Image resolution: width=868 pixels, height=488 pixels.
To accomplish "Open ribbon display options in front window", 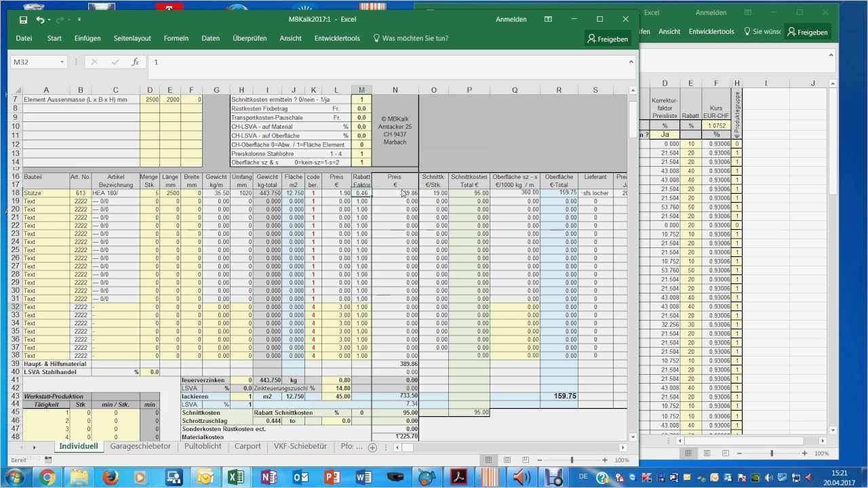I will [548, 20].
